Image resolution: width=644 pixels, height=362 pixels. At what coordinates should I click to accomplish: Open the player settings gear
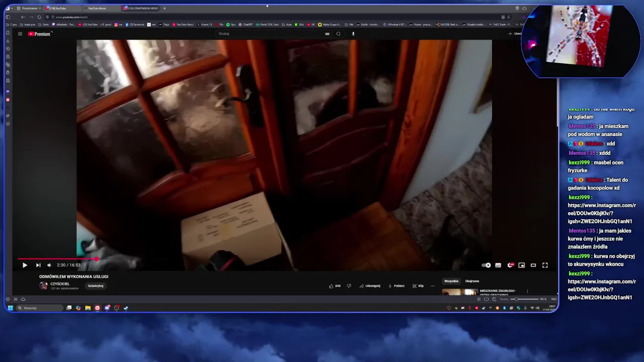click(x=510, y=265)
